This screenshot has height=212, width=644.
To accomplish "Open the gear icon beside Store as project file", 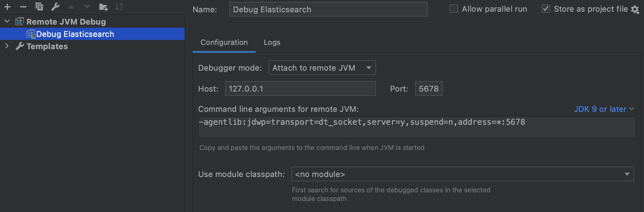I will (635, 10).
